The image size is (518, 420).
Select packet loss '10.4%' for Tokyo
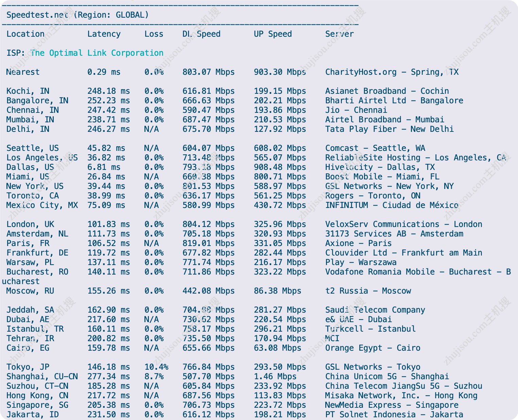click(156, 367)
